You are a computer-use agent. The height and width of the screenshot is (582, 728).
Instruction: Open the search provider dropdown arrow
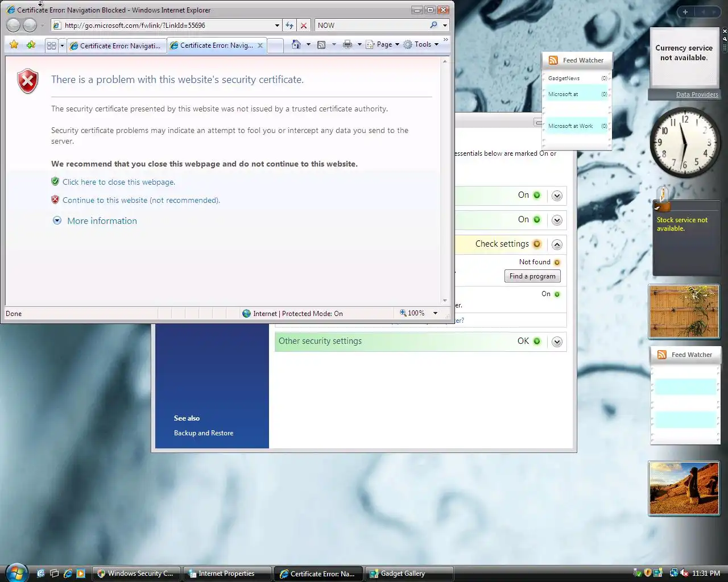point(445,25)
